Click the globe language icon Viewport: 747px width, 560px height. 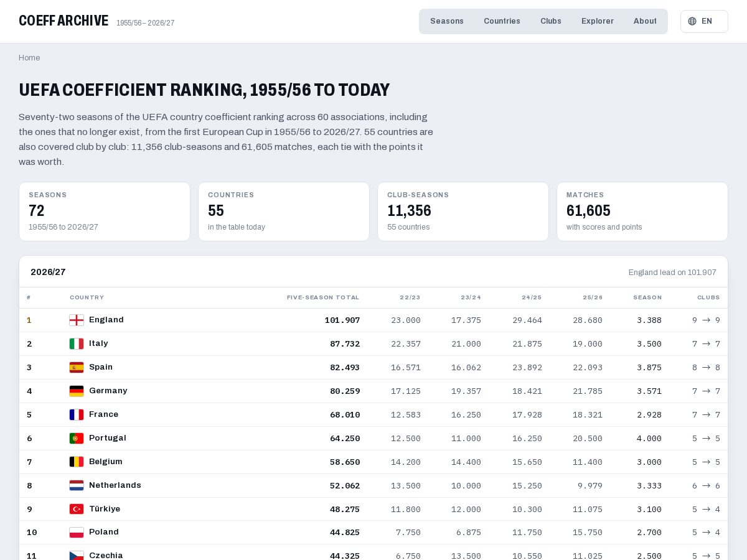tap(692, 21)
